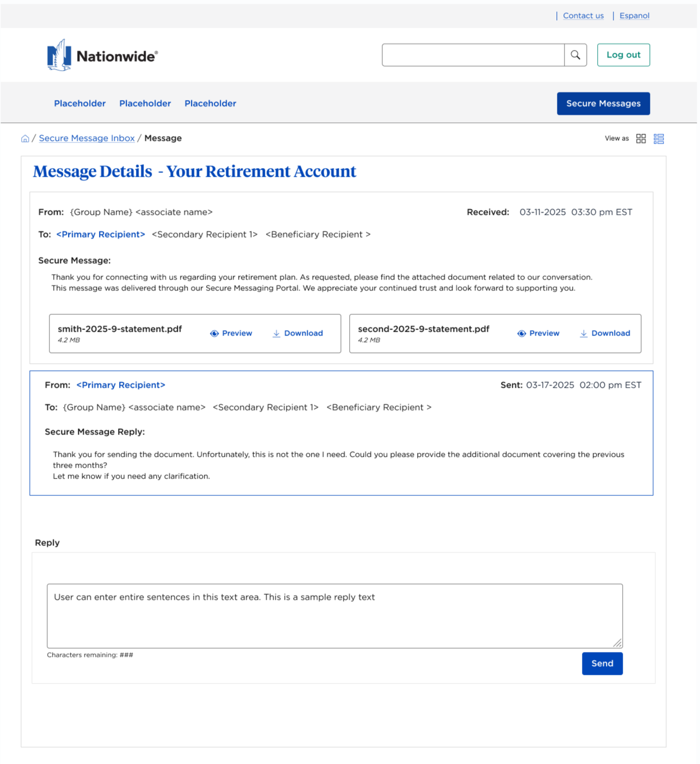Viewport: 700px width, 764px height.
Task: Click Secure Message Reply label
Action: pos(95,432)
